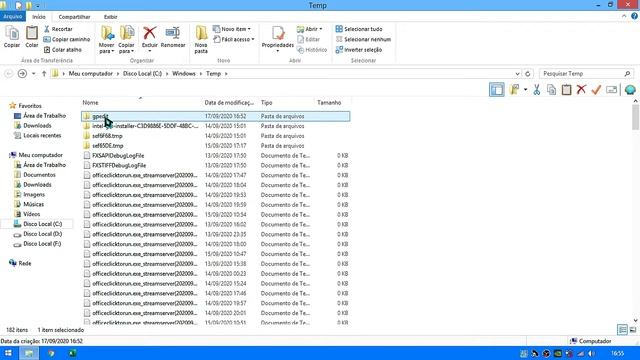Image resolution: width=640 pixels, height=360 pixels.
Task: Click the Renomear icon
Action: 173,33
